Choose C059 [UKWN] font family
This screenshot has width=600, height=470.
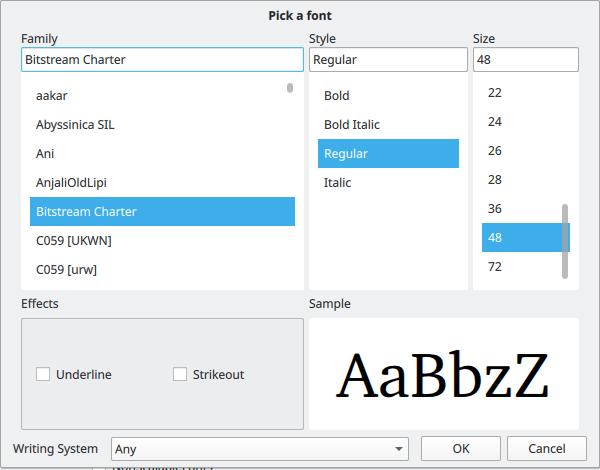point(74,241)
